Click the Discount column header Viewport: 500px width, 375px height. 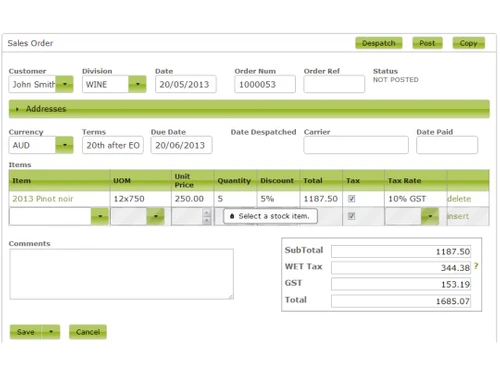[x=277, y=181]
